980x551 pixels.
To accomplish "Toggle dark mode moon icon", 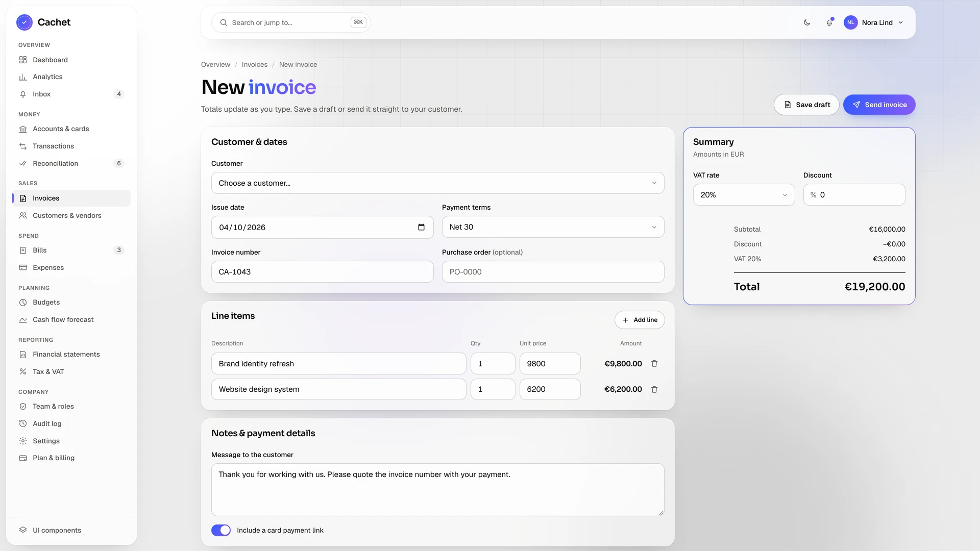I will pos(807,22).
